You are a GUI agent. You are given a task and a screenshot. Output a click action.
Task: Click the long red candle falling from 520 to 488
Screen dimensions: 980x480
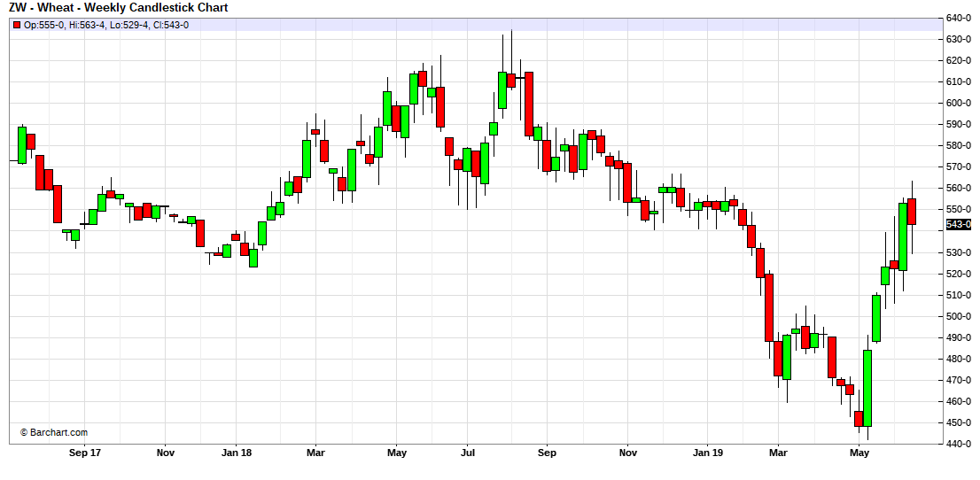(x=769, y=307)
